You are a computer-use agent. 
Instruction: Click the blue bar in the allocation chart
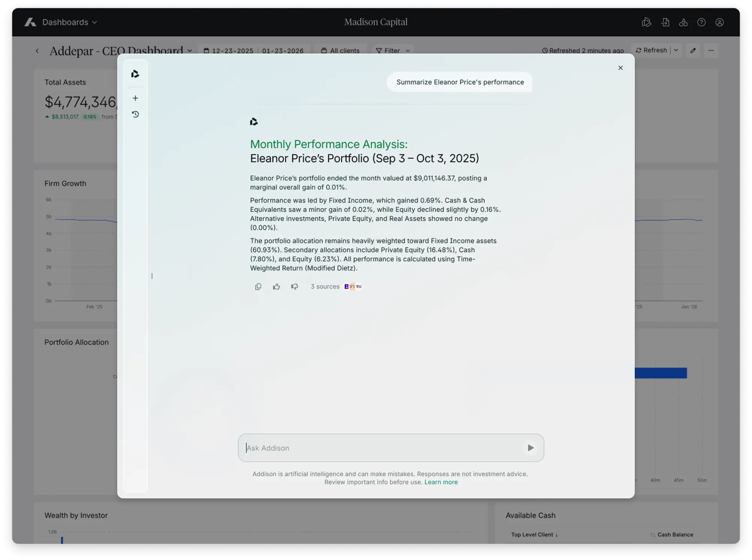661,373
